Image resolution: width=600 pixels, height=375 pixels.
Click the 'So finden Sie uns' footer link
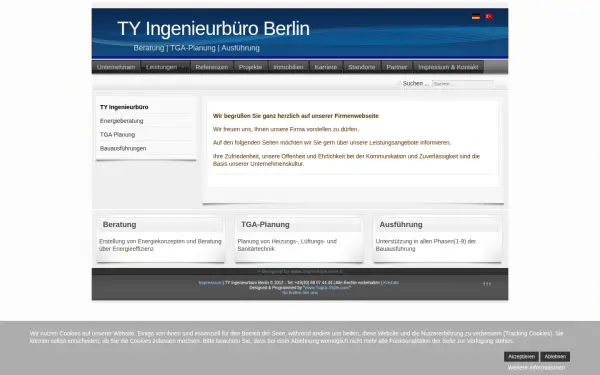pos(300,293)
